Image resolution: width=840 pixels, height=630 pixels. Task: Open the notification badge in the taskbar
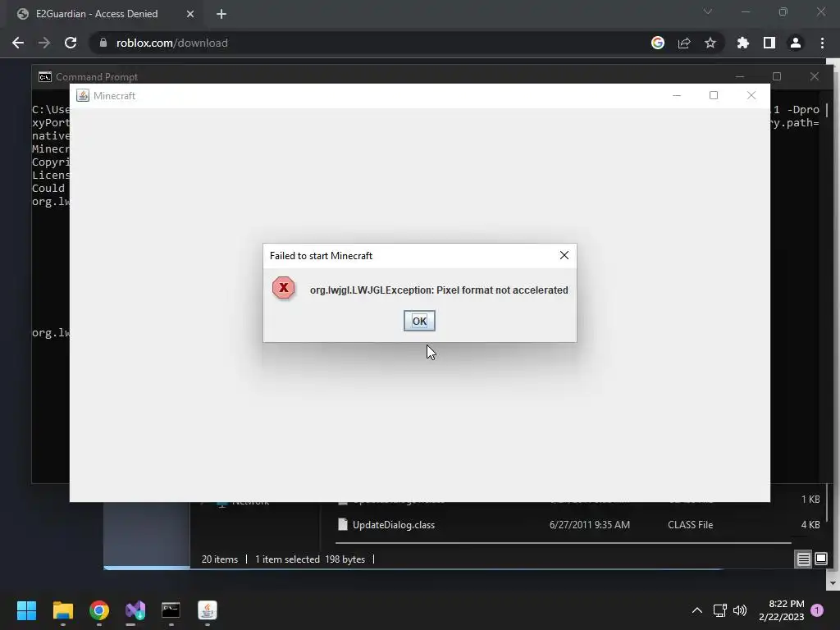(x=817, y=610)
